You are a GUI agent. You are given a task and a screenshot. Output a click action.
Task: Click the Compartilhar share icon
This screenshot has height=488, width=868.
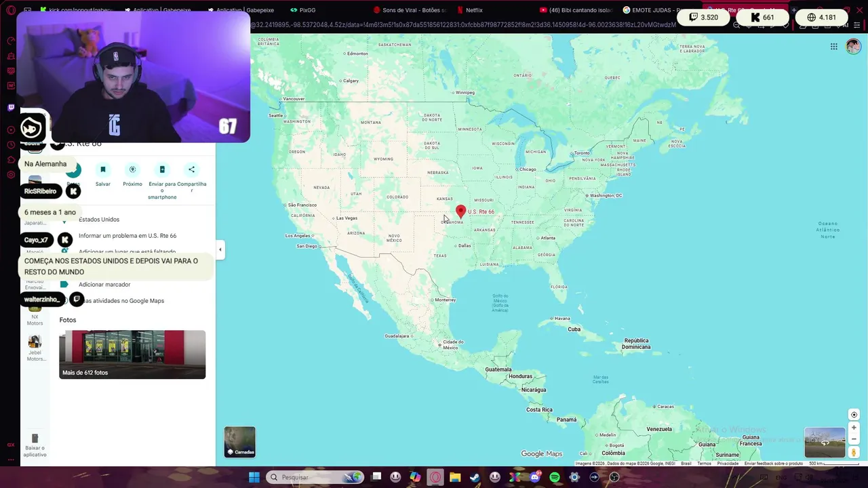(191, 169)
